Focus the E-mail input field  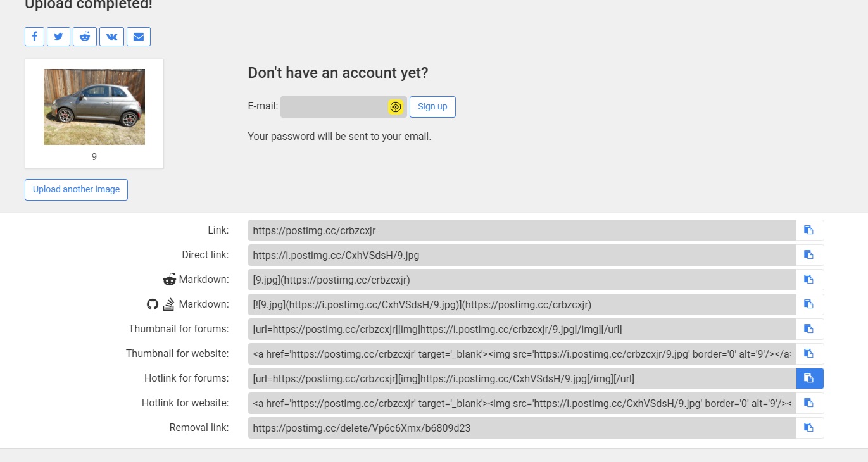[x=344, y=107]
